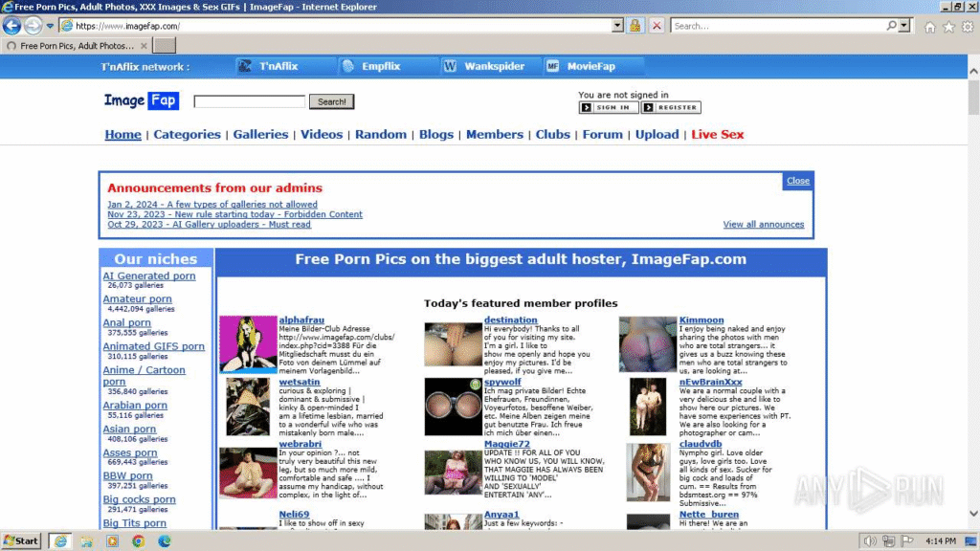980x551 pixels.
Task: Click the new tab button
Action: point(166,45)
